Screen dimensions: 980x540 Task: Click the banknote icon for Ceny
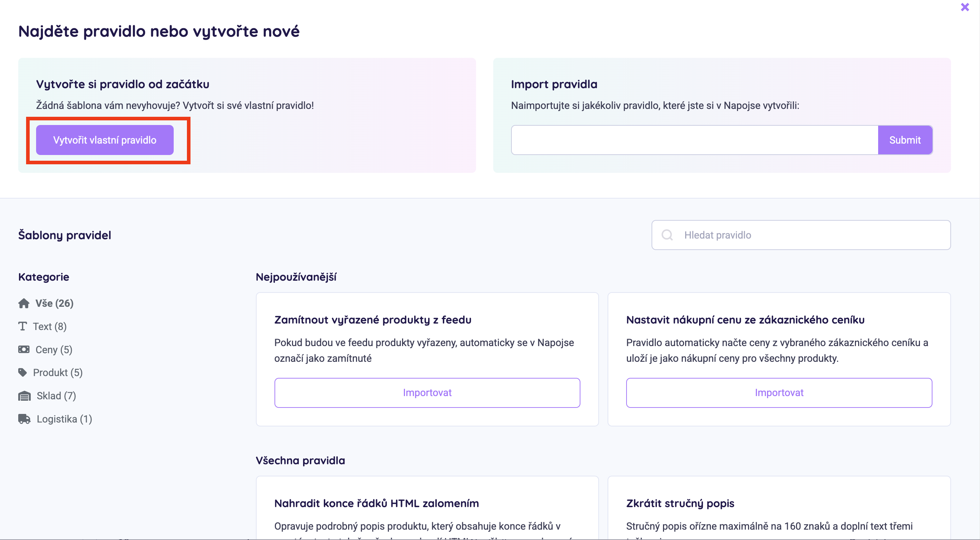pos(24,350)
